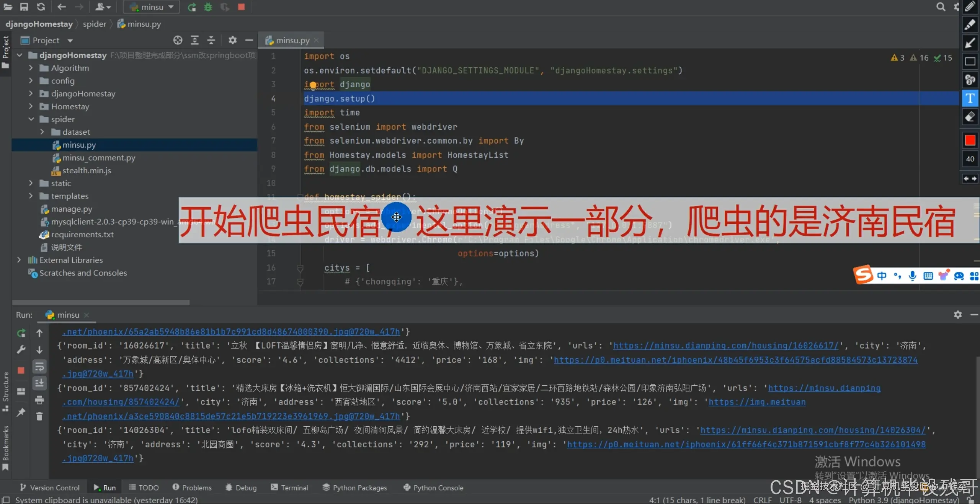The image size is (980, 504).
Task: Open the Python Console tab
Action: [x=433, y=488]
